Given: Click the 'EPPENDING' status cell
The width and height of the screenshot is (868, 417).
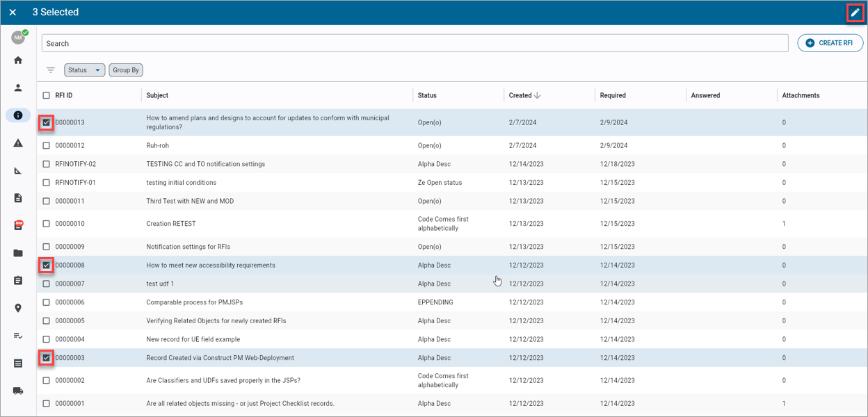Looking at the screenshot, I should (x=435, y=302).
